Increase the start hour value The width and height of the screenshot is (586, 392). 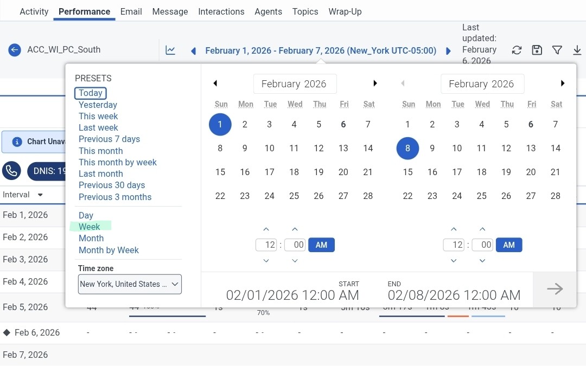[266, 229]
